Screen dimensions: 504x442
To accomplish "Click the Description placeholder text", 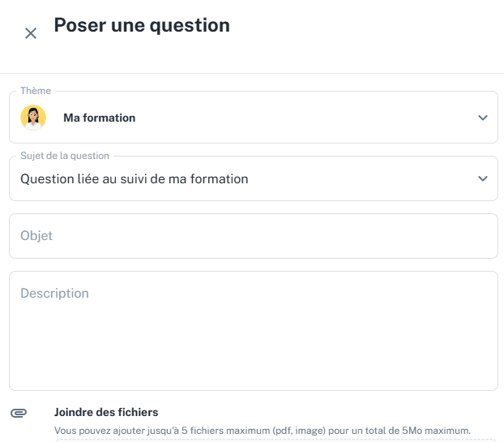I will pos(54,293).
